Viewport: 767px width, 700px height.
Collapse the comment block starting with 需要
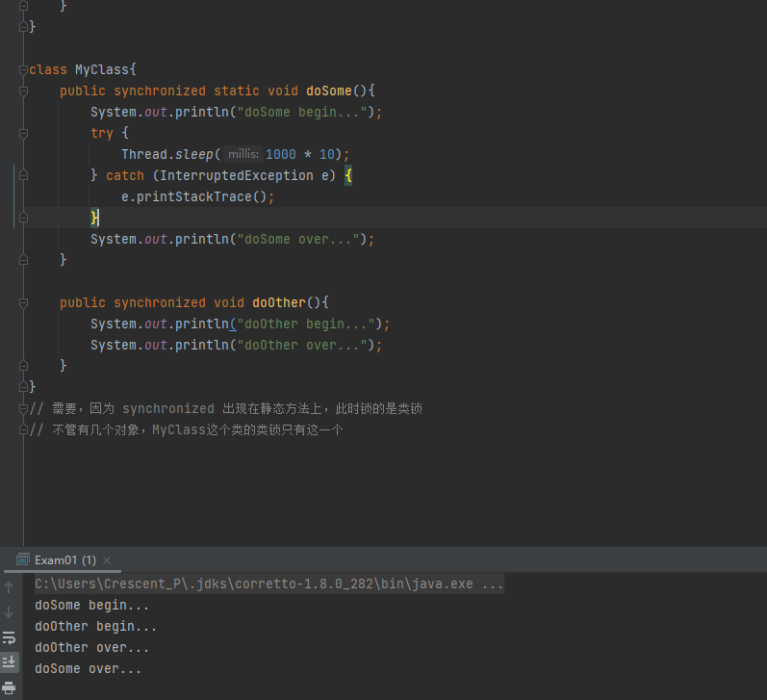point(23,408)
